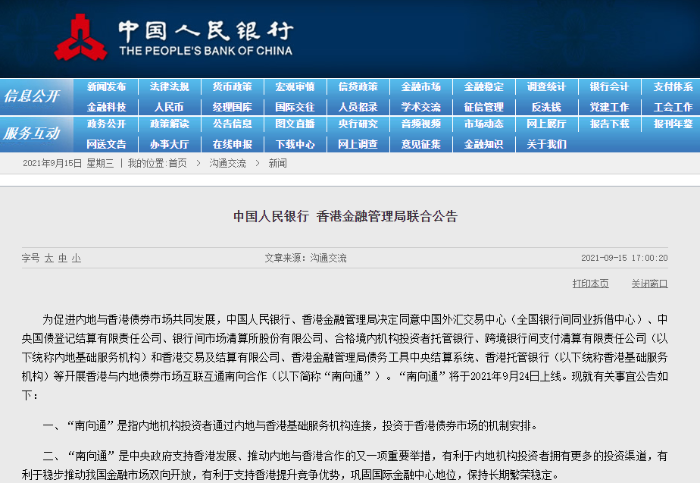The height and width of the screenshot is (483, 700).
Task: Go to 首页 in the breadcrumb
Action: (178, 163)
